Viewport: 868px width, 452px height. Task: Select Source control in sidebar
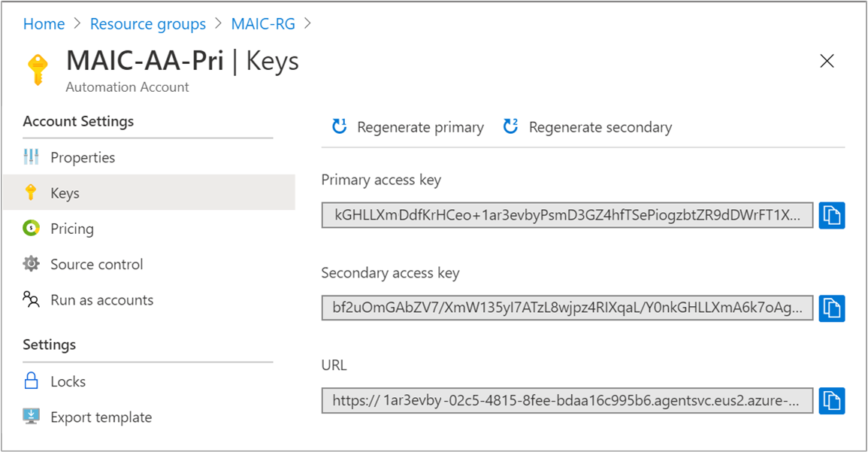click(x=96, y=264)
